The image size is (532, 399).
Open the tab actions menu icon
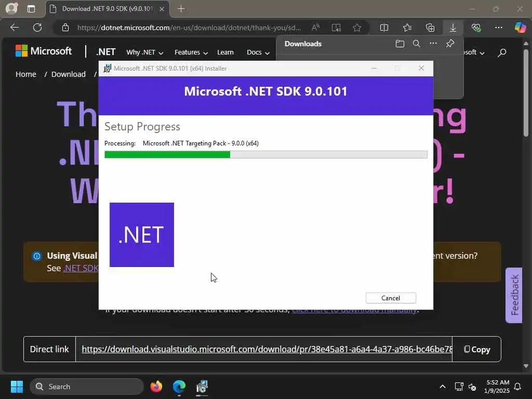[31, 9]
